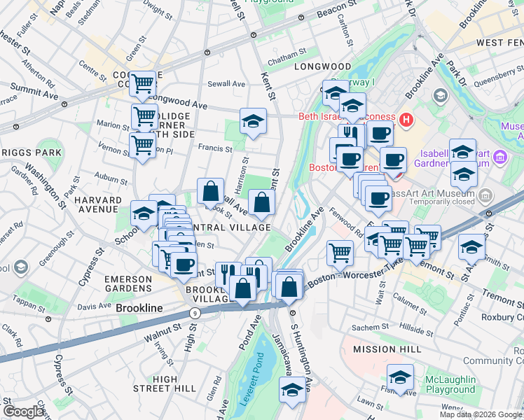Viewport: 524px width, 420px height.
Task: Click the HIGH STREET HILL label
Action: click(x=165, y=384)
